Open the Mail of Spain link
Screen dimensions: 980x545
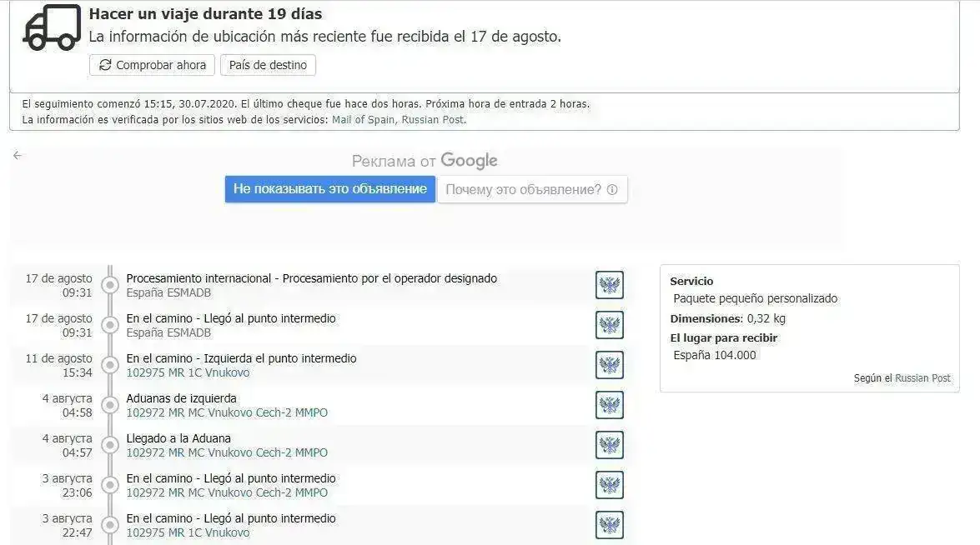pyautogui.click(x=363, y=120)
